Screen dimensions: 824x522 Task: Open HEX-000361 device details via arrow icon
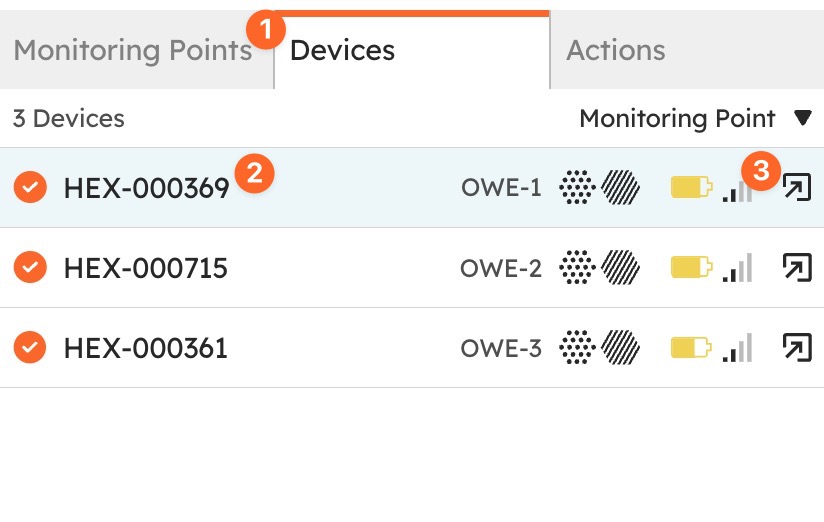pos(797,347)
